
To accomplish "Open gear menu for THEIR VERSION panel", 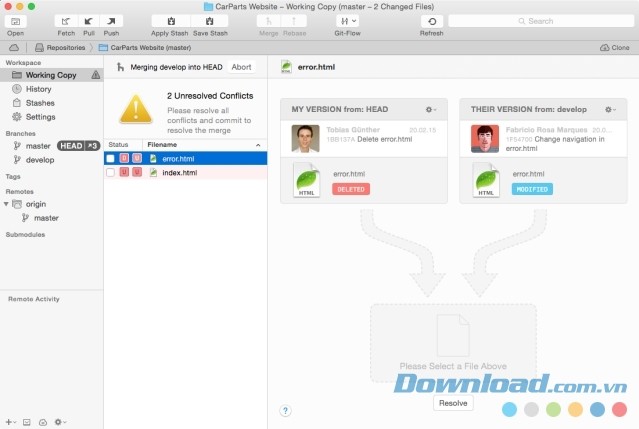I will click(609, 109).
